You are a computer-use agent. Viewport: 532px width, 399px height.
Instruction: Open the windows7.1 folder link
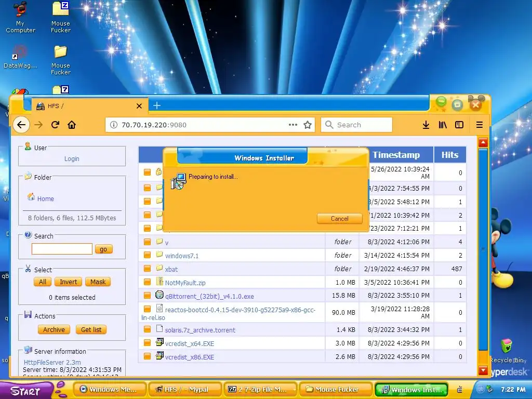click(182, 256)
